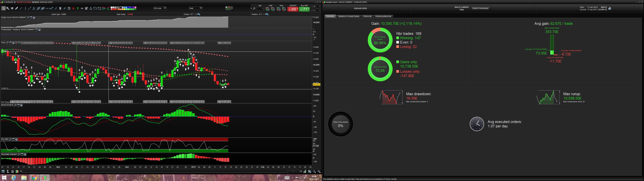This screenshot has height=181, width=644.
Task: Click the green Buy MKT button
Action: [x=304, y=9]
